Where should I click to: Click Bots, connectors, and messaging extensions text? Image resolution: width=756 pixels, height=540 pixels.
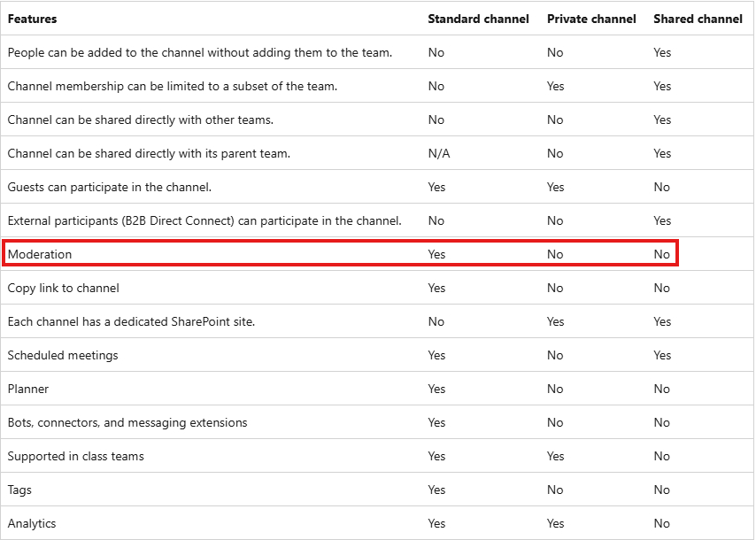[x=127, y=423]
